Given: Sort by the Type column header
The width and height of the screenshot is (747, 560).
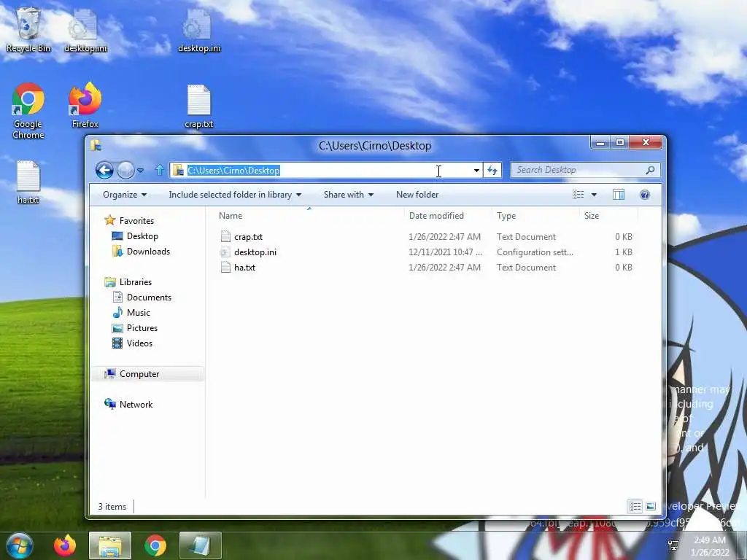Looking at the screenshot, I should (x=536, y=216).
